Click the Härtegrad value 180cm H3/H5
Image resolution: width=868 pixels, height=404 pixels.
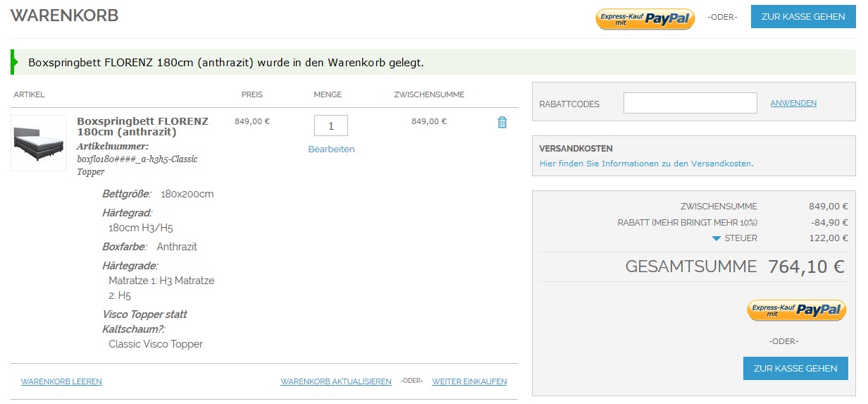[141, 228]
